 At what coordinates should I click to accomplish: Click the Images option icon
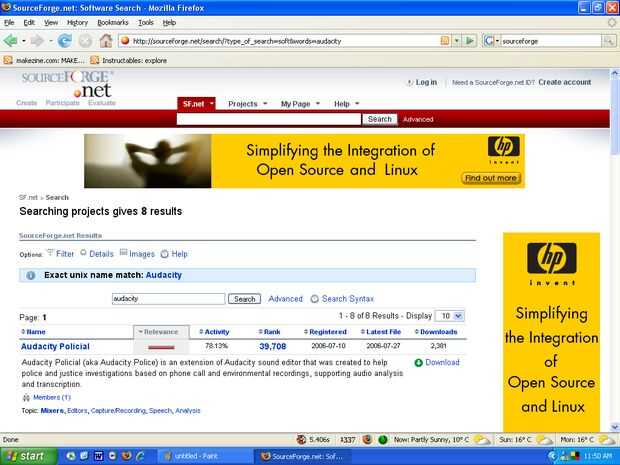(123, 252)
